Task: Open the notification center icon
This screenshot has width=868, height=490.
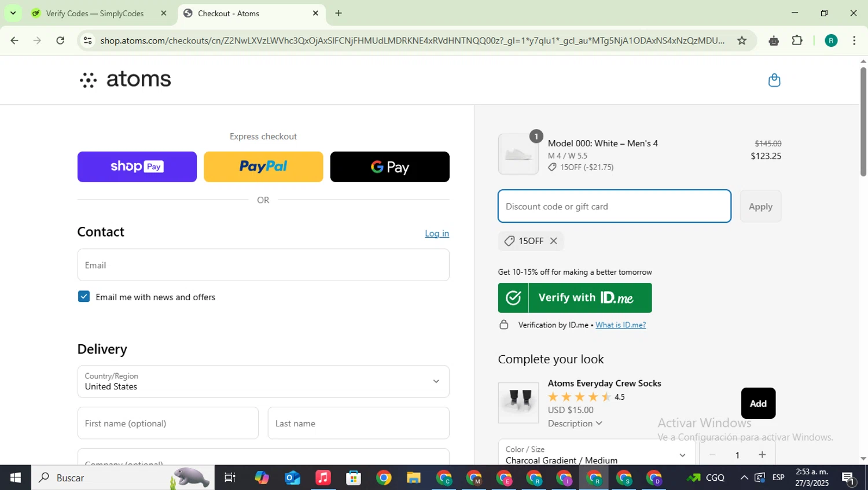Action: point(849,478)
